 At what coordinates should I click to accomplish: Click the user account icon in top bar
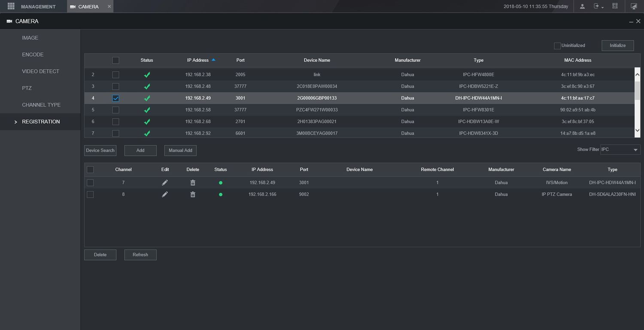click(582, 6)
